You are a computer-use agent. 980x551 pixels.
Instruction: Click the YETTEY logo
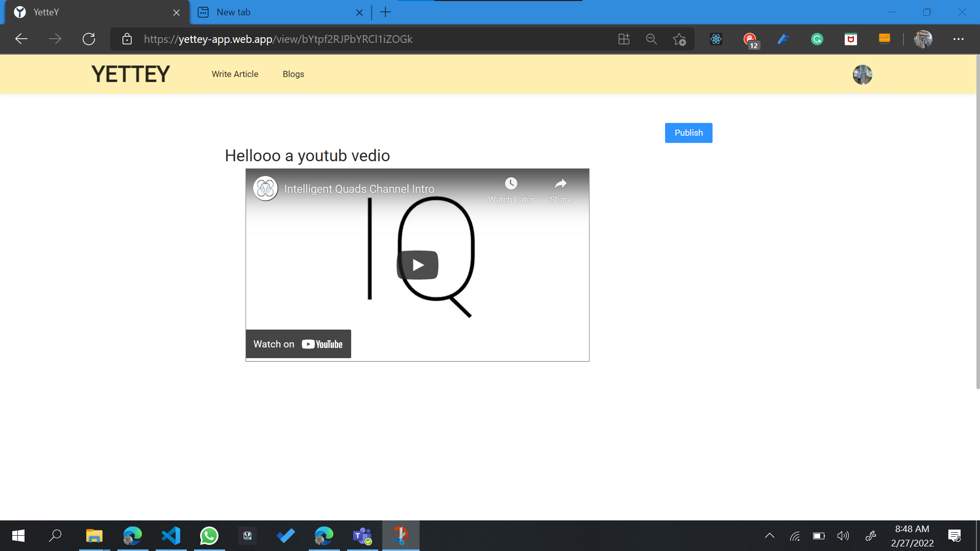tap(131, 74)
